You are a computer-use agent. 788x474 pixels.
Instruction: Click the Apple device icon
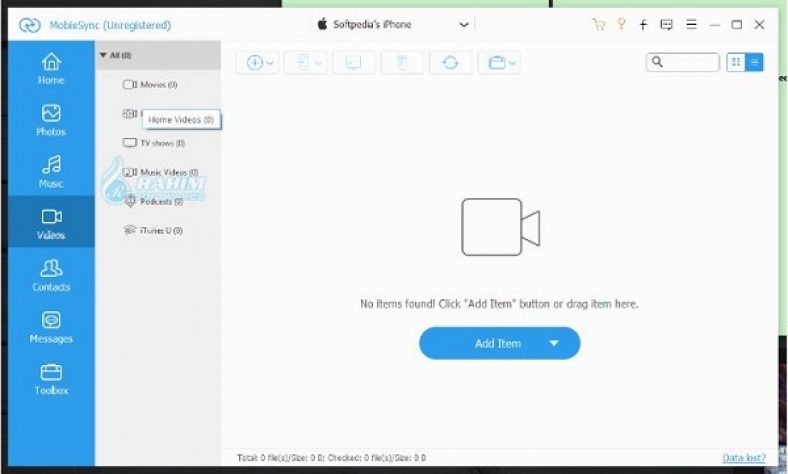tap(322, 24)
